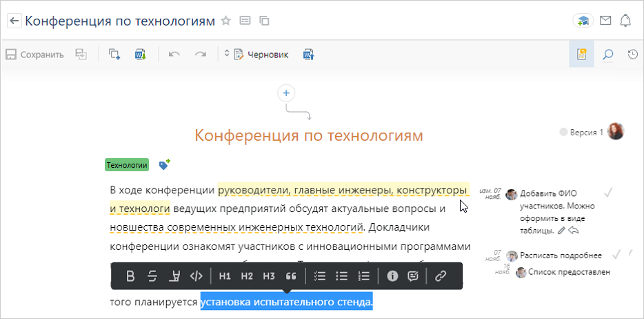
Task: Apply H1 heading style
Action: (x=225, y=276)
